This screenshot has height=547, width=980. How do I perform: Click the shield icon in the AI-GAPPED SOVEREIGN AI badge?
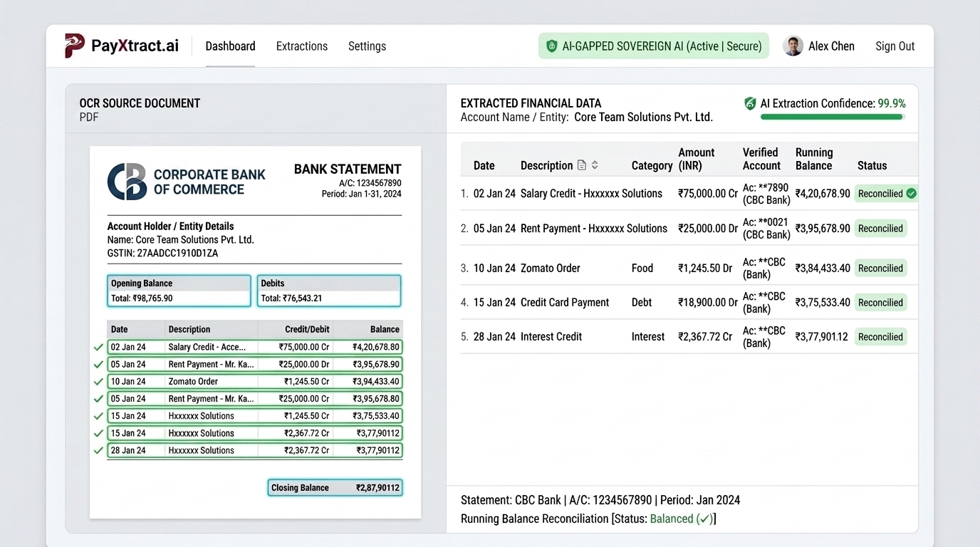(551, 46)
